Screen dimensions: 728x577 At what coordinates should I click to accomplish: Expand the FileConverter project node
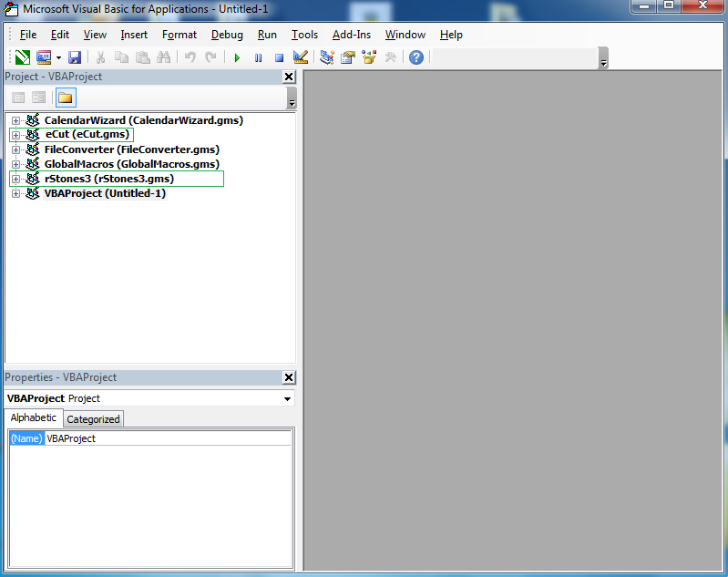coord(15,150)
